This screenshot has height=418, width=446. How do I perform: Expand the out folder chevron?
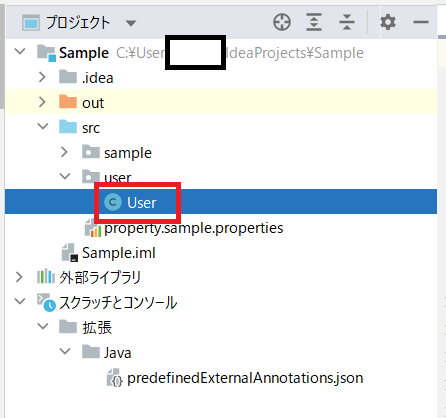point(42,102)
